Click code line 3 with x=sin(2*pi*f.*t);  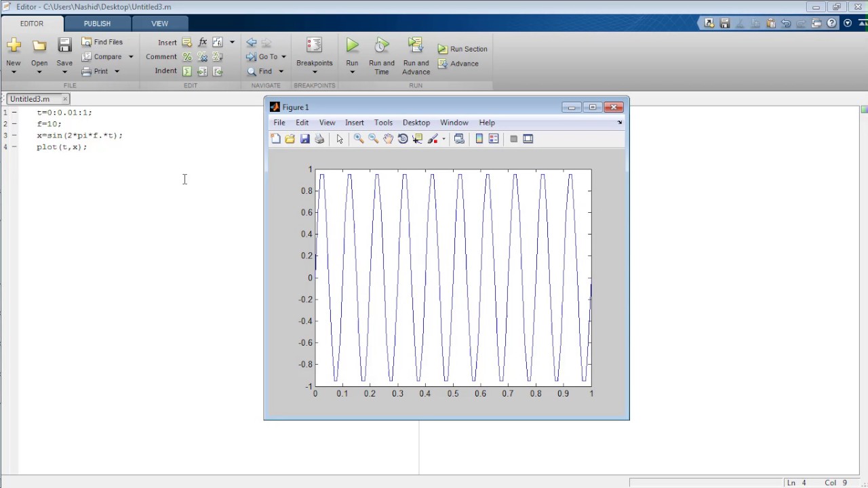(80, 136)
